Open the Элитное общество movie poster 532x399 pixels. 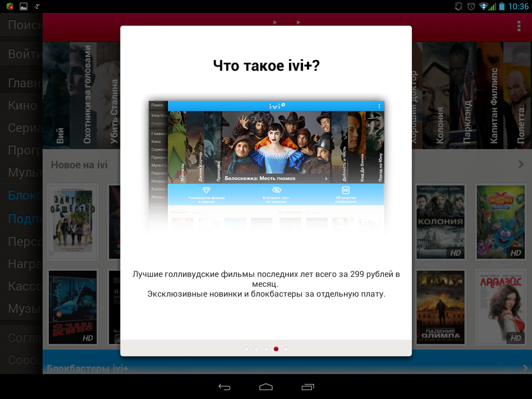pyautogui.click(x=72, y=221)
